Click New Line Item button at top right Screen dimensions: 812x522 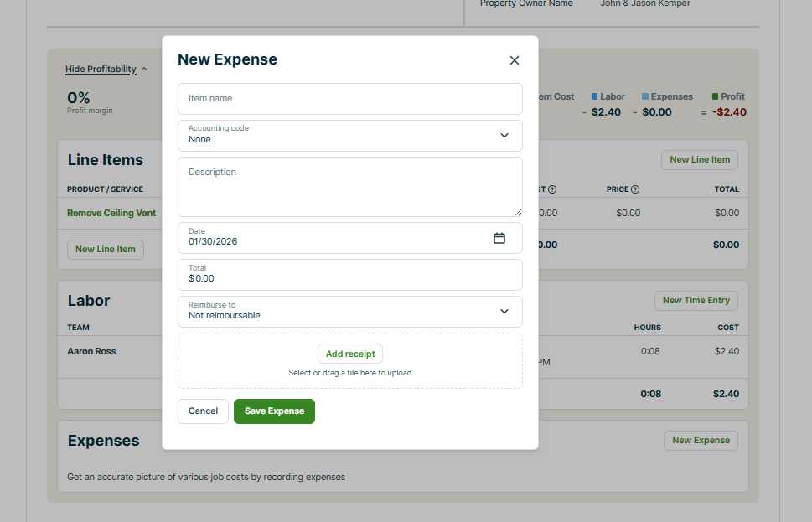[x=699, y=160]
